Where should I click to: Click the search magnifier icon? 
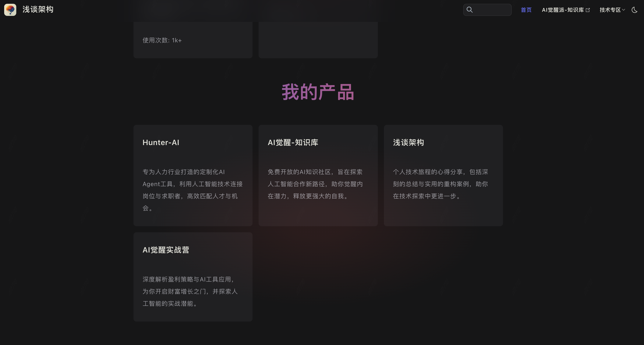coord(469,10)
